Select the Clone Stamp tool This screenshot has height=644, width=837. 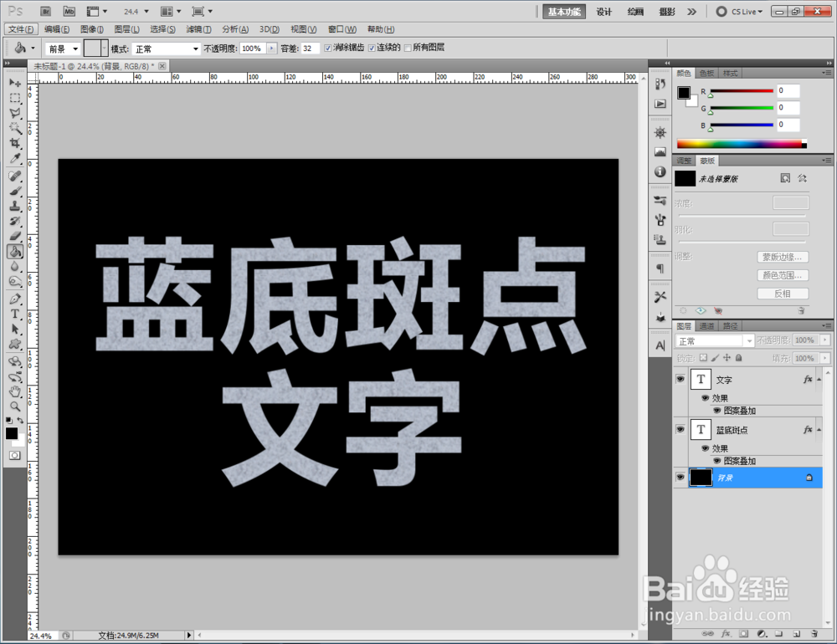[15, 206]
